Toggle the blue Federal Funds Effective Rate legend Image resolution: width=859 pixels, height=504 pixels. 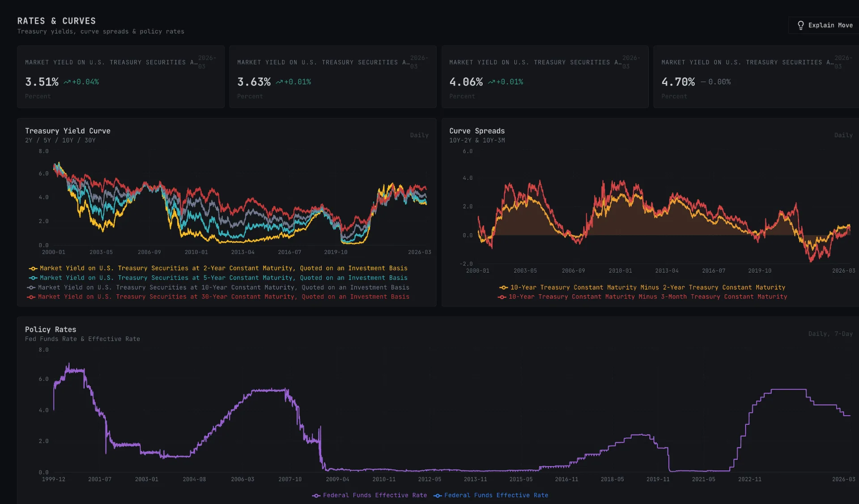(x=491, y=496)
